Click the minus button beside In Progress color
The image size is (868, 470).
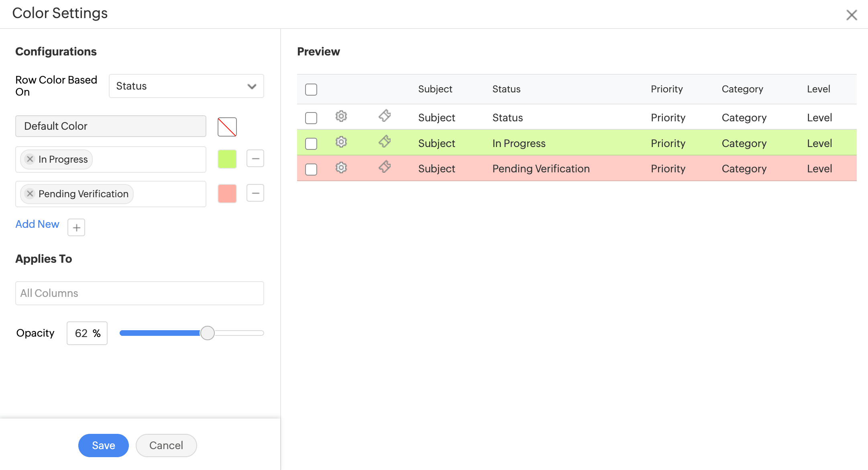pyautogui.click(x=255, y=159)
